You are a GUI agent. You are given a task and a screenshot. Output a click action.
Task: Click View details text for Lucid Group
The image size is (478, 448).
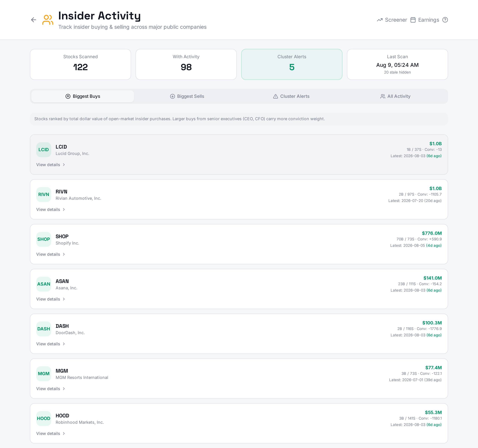(48, 165)
